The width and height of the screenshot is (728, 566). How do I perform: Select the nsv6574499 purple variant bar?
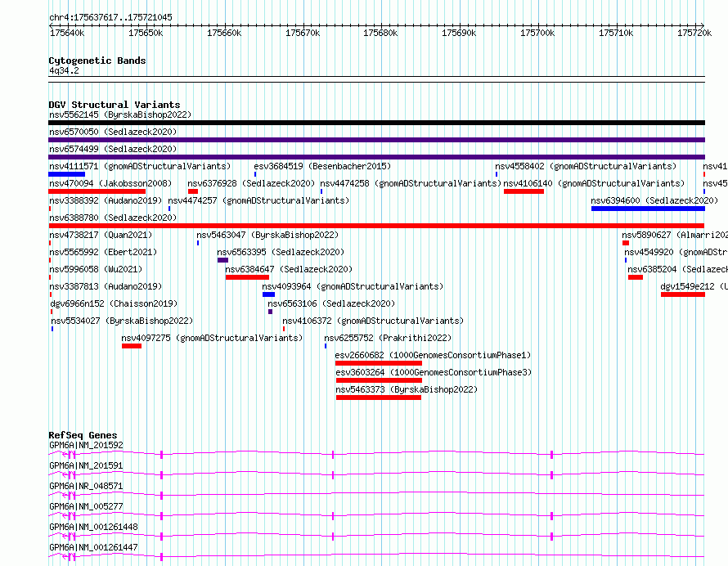click(376, 157)
